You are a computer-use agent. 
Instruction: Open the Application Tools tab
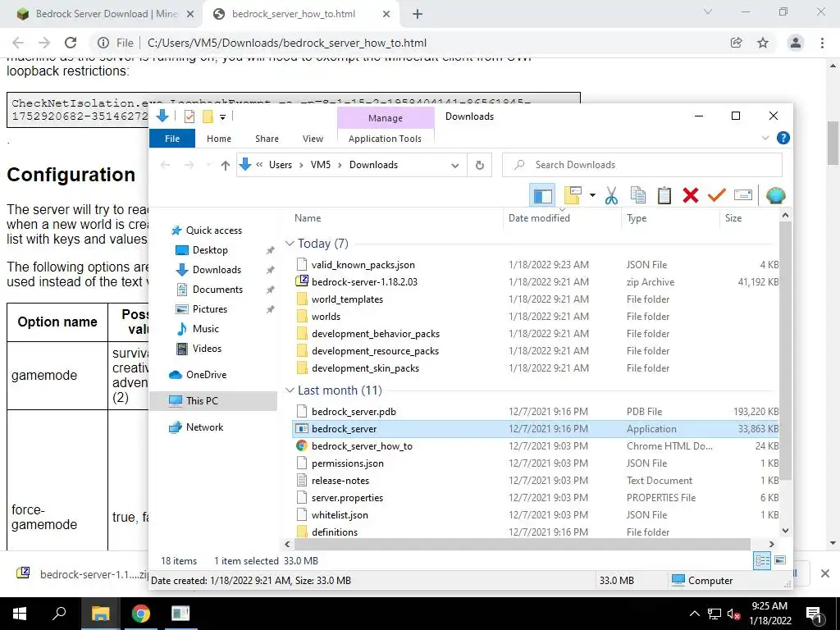pyautogui.click(x=385, y=139)
